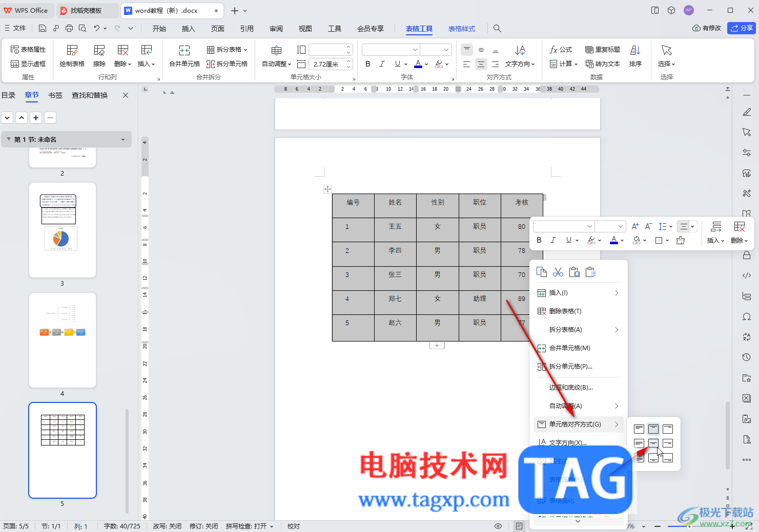Click the add row plus button below table
759x532 pixels.
coord(437,346)
